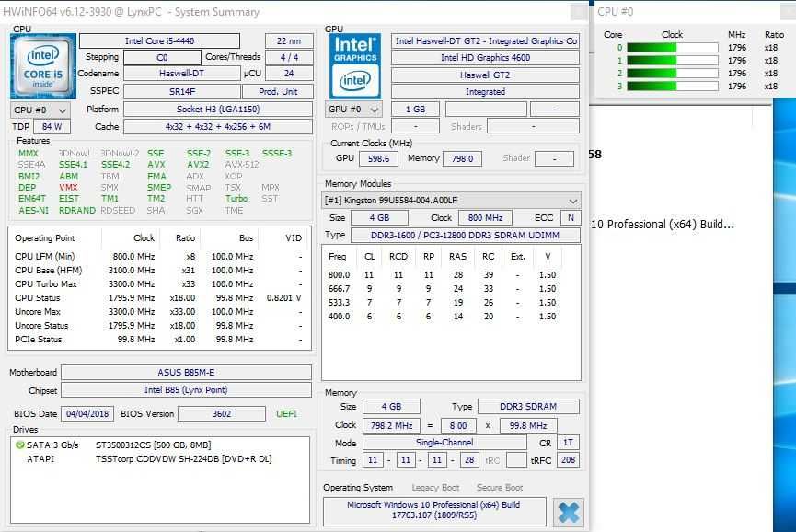Open the CPU #0 selector dropdown
This screenshot has height=532, width=796.
(40, 110)
